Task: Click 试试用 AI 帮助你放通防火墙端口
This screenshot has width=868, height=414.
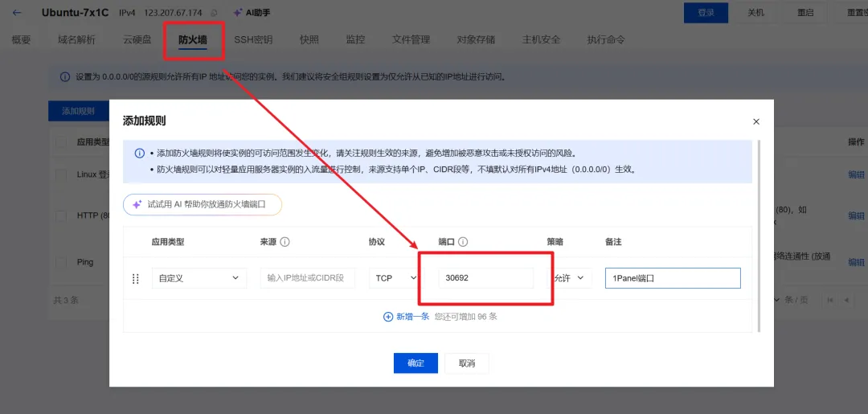Action: pos(203,204)
